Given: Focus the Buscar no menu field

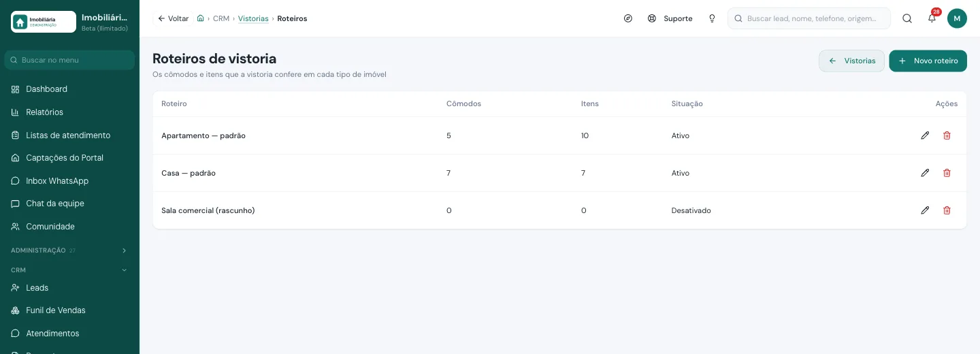Looking at the screenshot, I should (x=69, y=60).
